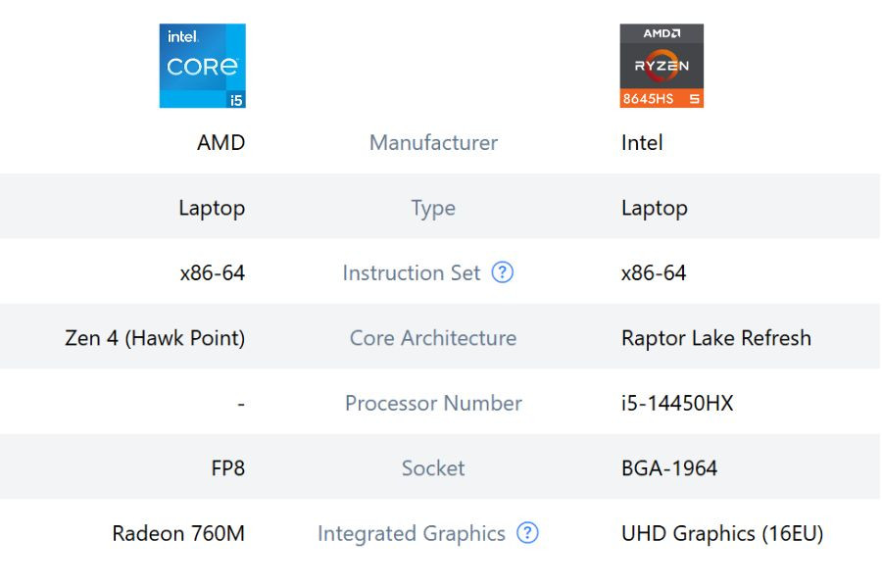The height and width of the screenshot is (588, 882).
Task: Click the Manufacturer row label
Action: coord(433,143)
